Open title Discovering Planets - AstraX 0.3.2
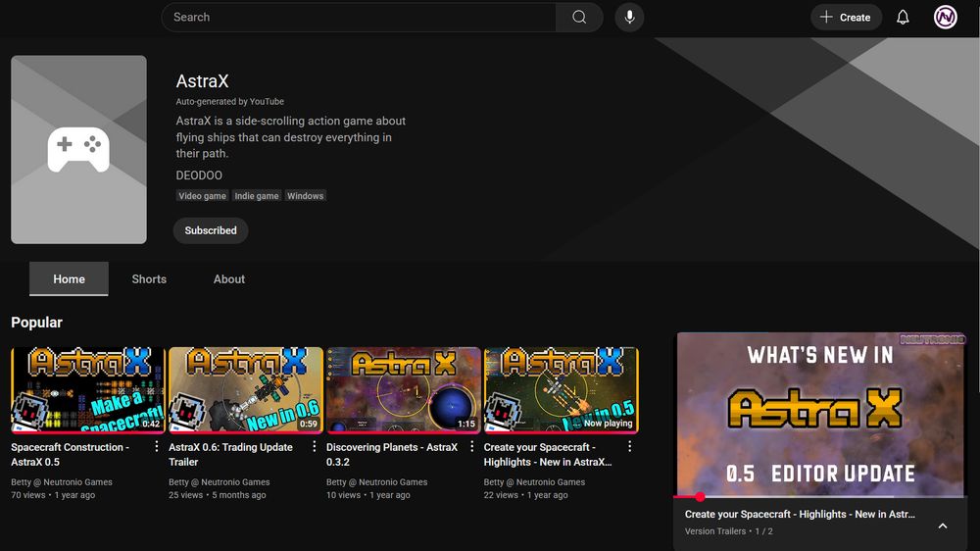Image resolution: width=980 pixels, height=551 pixels. coord(392,455)
